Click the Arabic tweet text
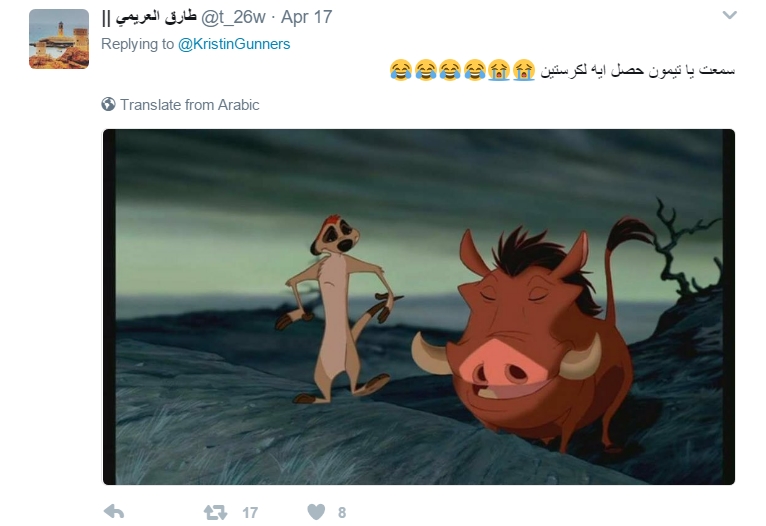 coord(637,70)
